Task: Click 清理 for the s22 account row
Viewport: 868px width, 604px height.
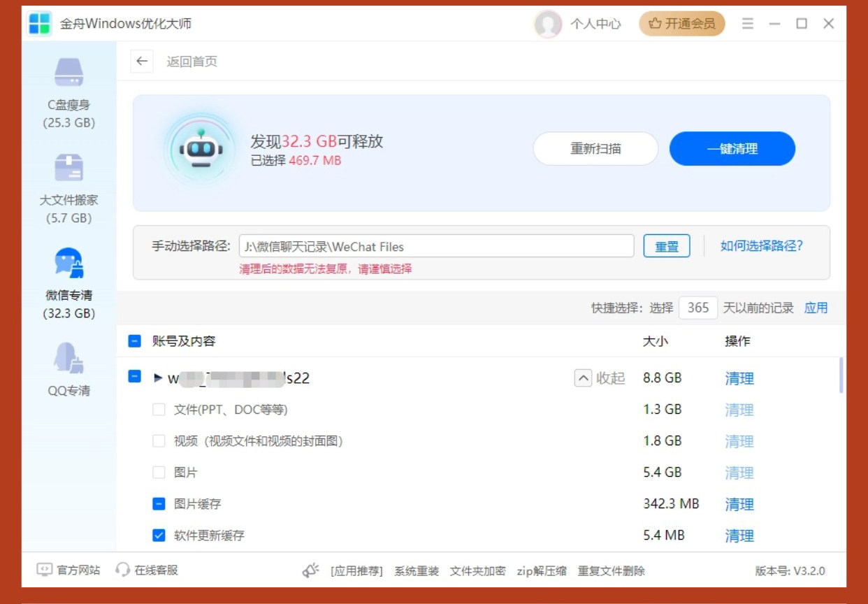Action: 739,378
